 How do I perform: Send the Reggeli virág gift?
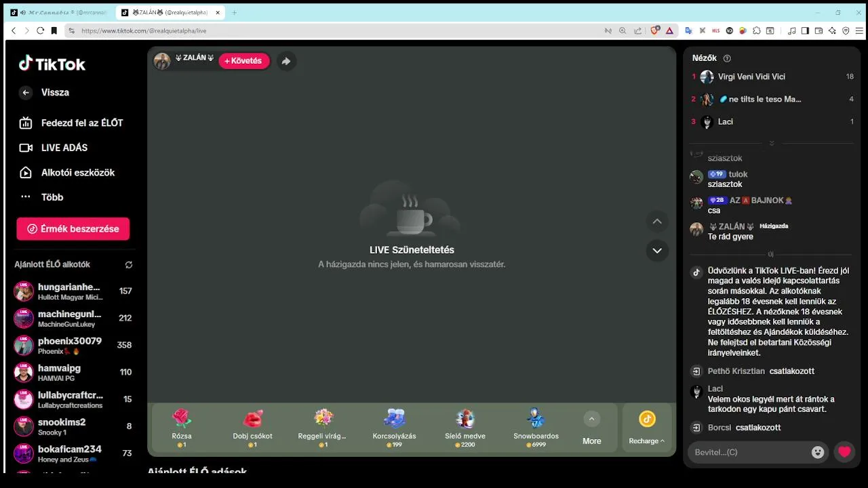click(323, 428)
